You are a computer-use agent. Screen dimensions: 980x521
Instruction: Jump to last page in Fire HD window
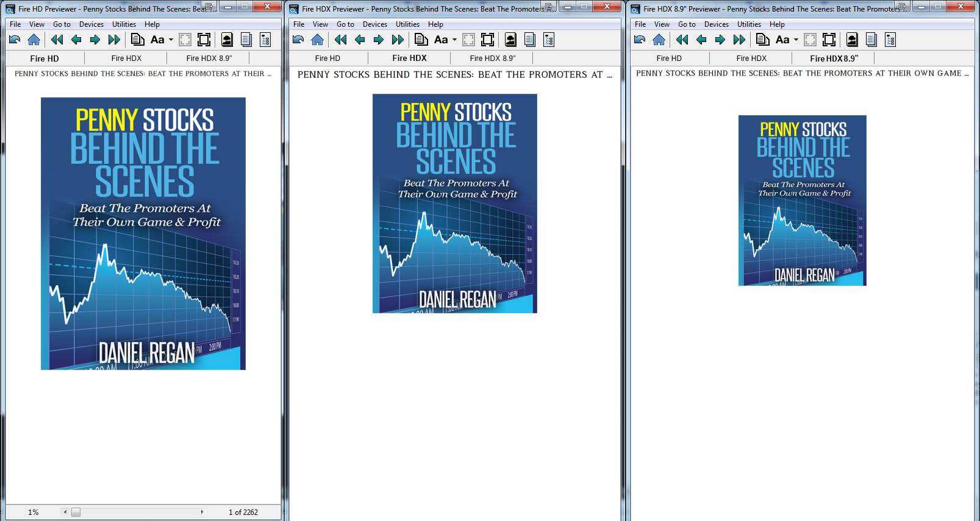(x=114, y=40)
